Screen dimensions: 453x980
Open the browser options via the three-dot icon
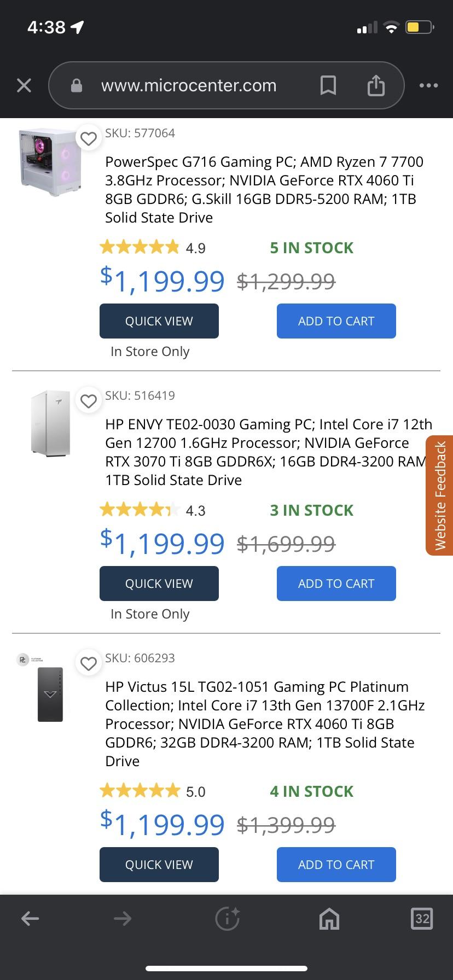pyautogui.click(x=428, y=85)
